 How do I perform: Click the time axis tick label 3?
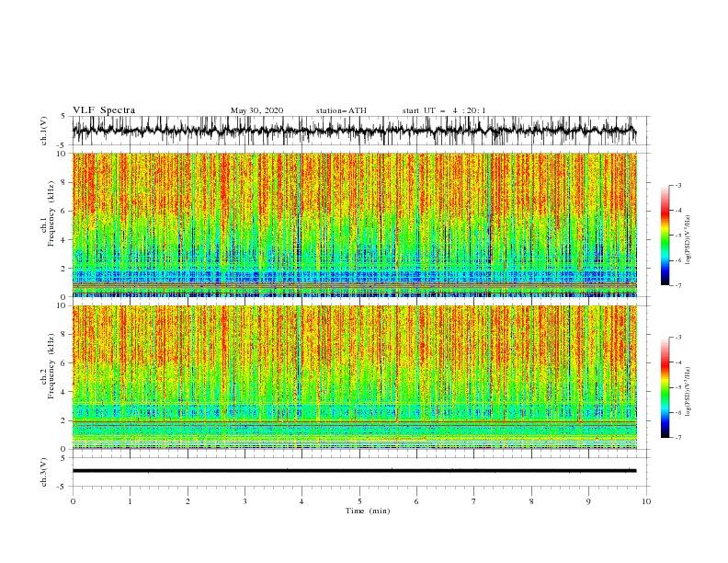click(245, 501)
